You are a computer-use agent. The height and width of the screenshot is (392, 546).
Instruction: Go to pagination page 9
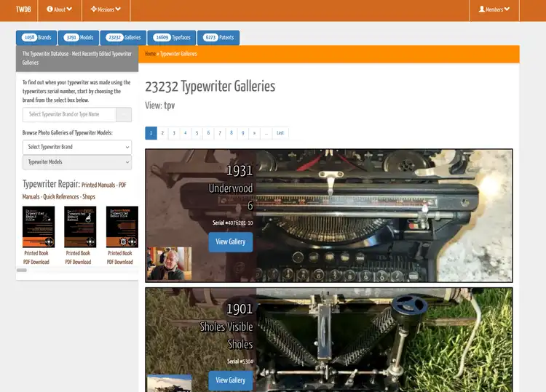tap(242, 133)
